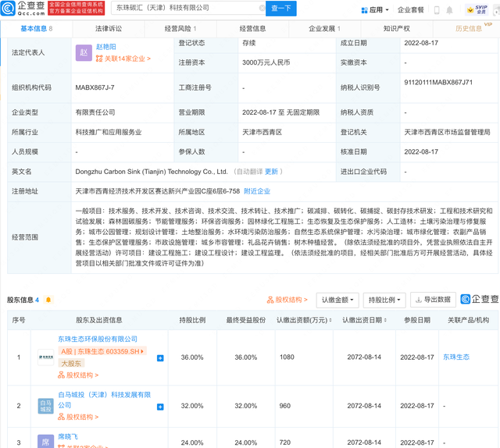
Task: Open 股权结构 link under 东珠生态环保
Action: 78,375
